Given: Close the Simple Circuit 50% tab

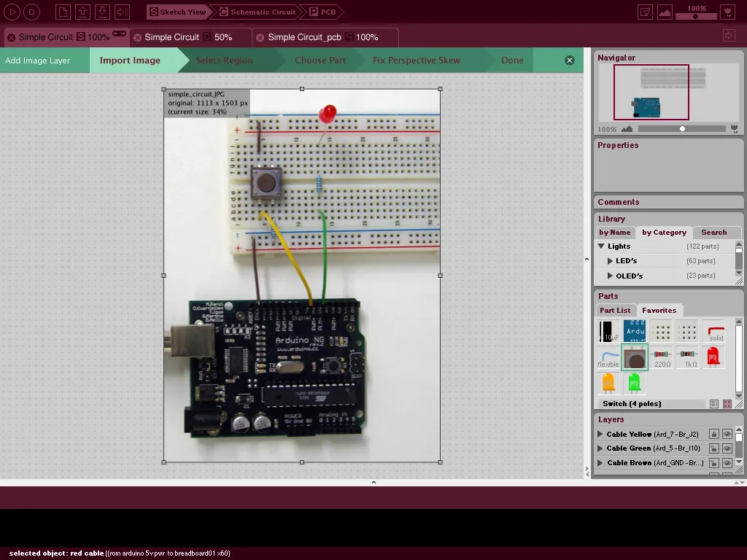Looking at the screenshot, I should click(x=138, y=38).
